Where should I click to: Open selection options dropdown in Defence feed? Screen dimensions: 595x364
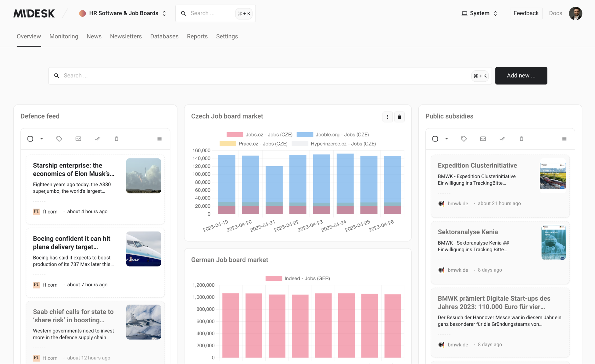pyautogui.click(x=41, y=139)
